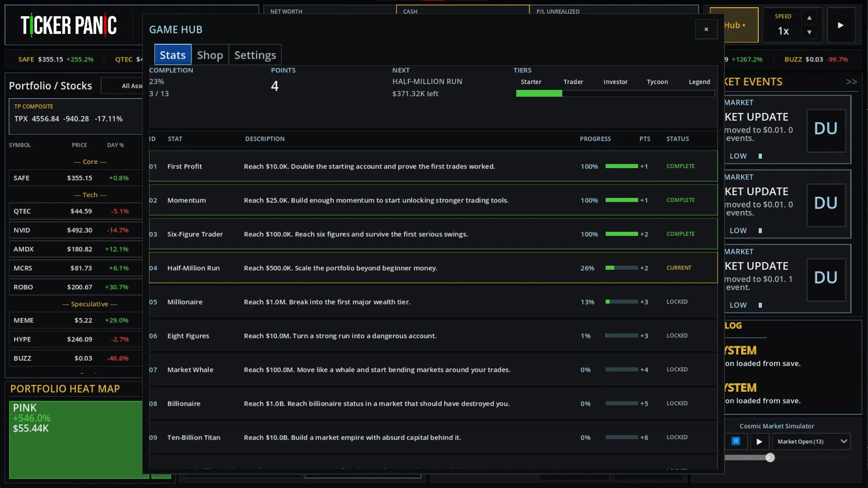868x488 pixels.
Task: Click the PROGRESS column header
Action: 595,139
